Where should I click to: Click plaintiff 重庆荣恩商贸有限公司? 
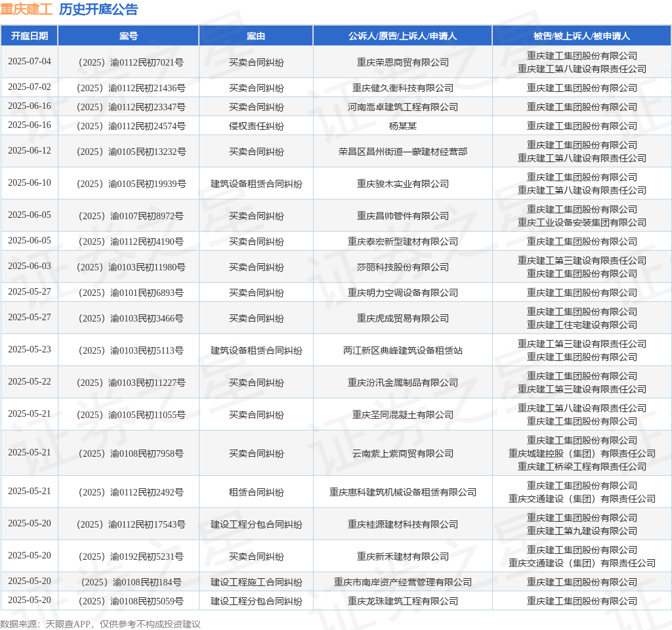pos(402,62)
